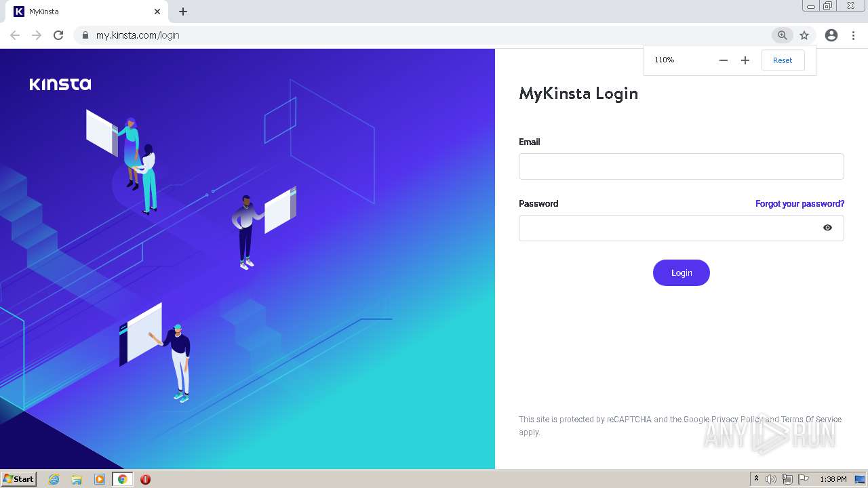
Task: Click the address bar URL
Action: pos(138,35)
